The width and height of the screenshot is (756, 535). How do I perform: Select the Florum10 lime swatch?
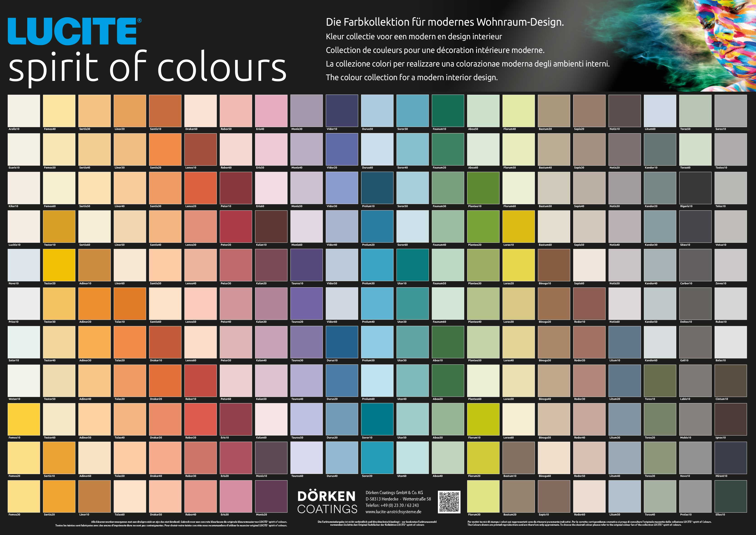click(x=483, y=419)
